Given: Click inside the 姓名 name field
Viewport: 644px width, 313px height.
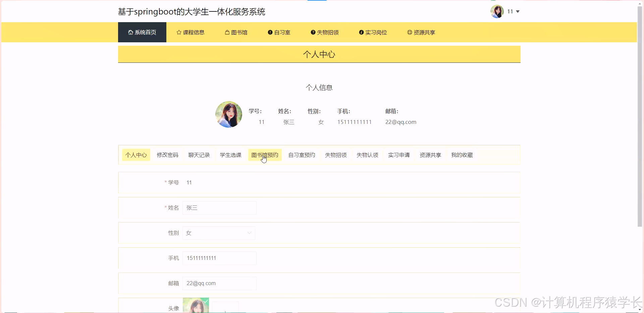Looking at the screenshot, I should pos(219,208).
